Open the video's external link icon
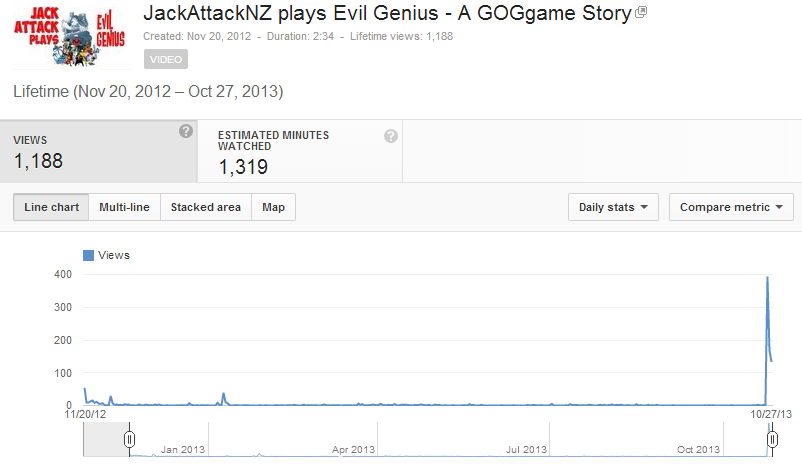 tap(641, 12)
